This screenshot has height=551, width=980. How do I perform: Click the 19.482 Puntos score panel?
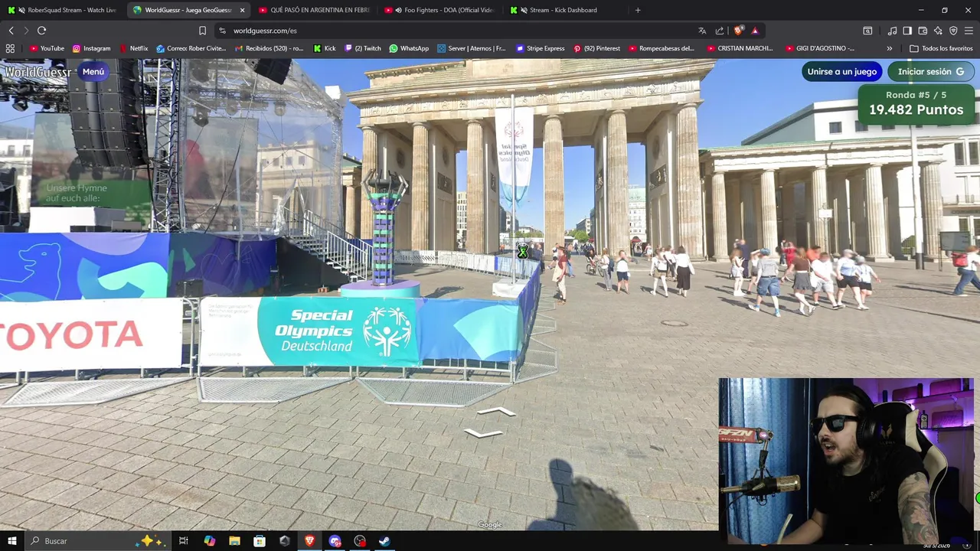916,104
